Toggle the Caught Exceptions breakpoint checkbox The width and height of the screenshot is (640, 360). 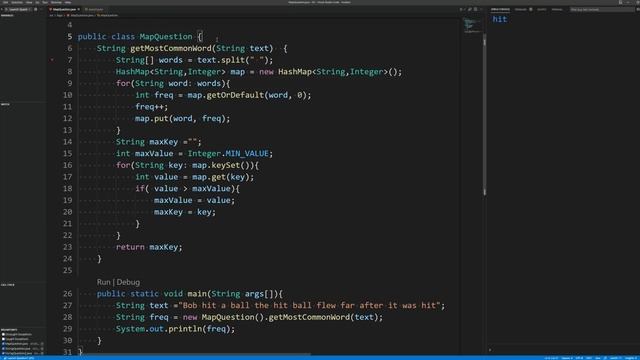pyautogui.click(x=3, y=339)
